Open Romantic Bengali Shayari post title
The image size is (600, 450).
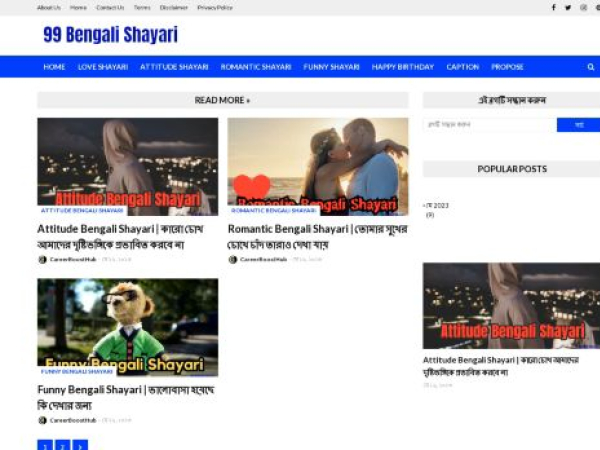(318, 236)
